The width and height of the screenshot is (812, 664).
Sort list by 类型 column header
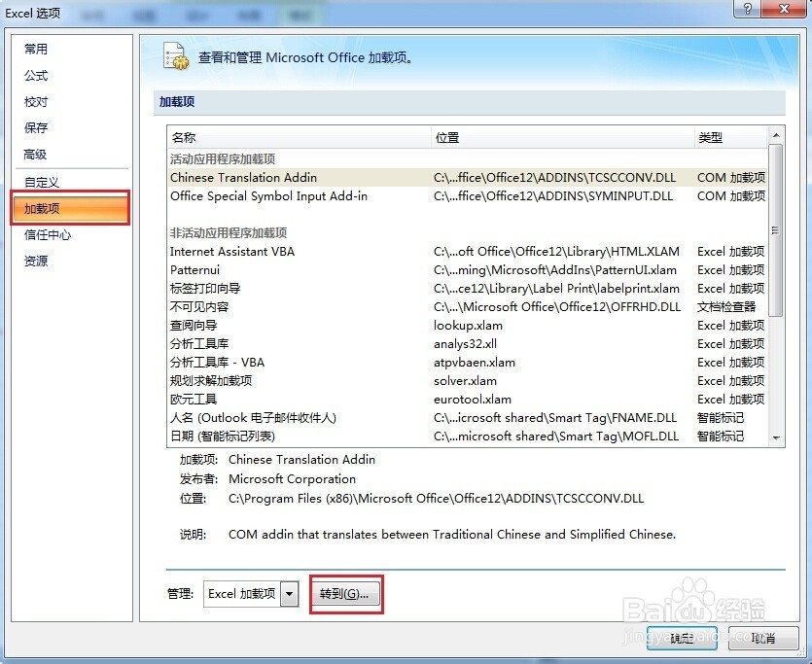coord(730,138)
